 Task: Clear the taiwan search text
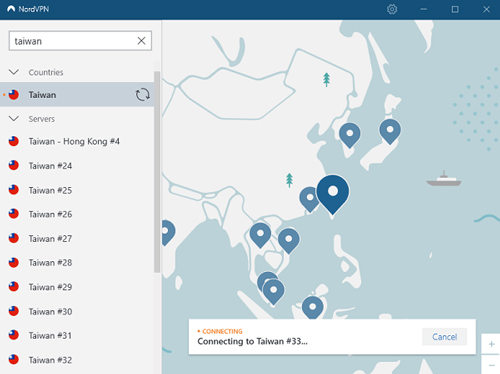(x=141, y=41)
